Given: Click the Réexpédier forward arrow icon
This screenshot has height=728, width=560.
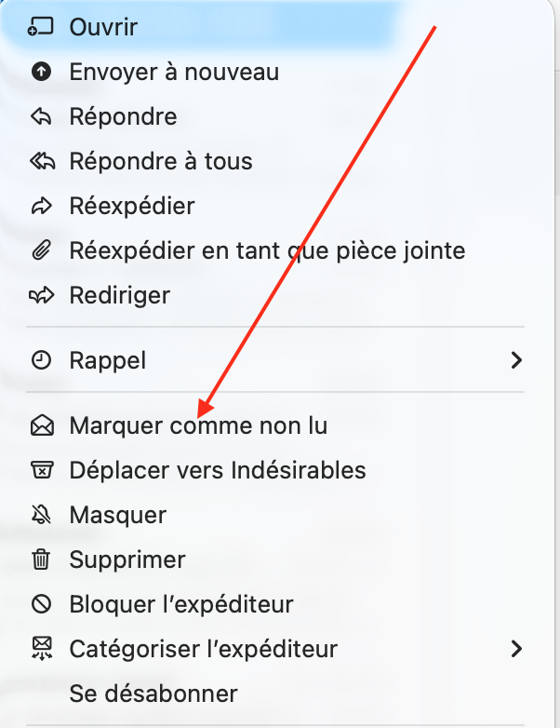Looking at the screenshot, I should point(41,206).
